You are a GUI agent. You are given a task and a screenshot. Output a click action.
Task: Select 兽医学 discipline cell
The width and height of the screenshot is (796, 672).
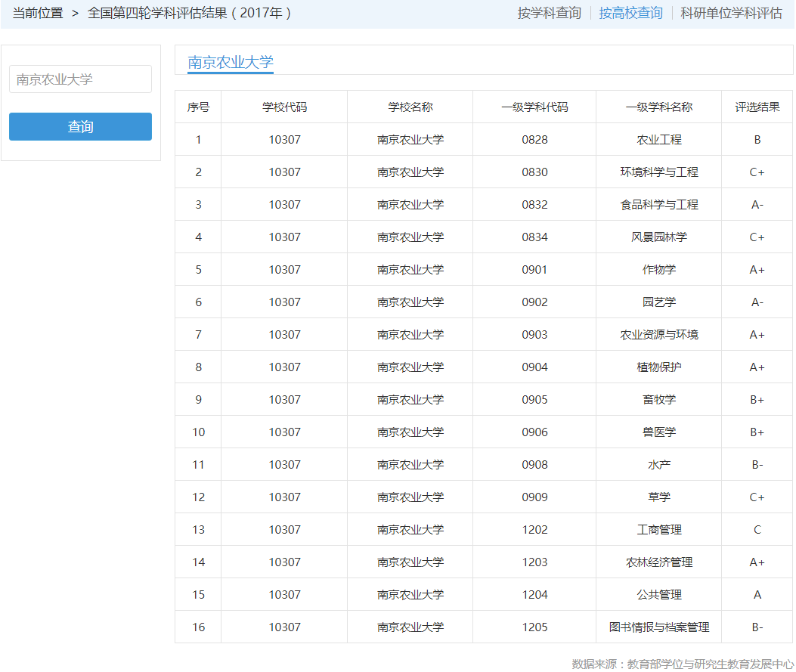[x=659, y=432]
